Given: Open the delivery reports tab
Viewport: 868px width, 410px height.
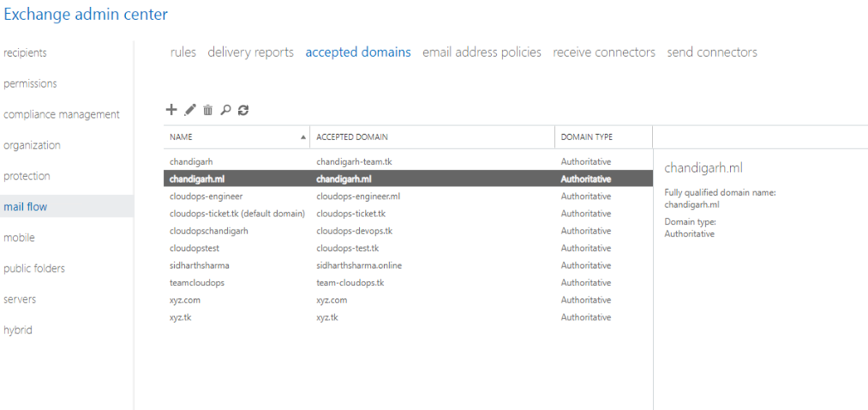Looking at the screenshot, I should click(251, 52).
